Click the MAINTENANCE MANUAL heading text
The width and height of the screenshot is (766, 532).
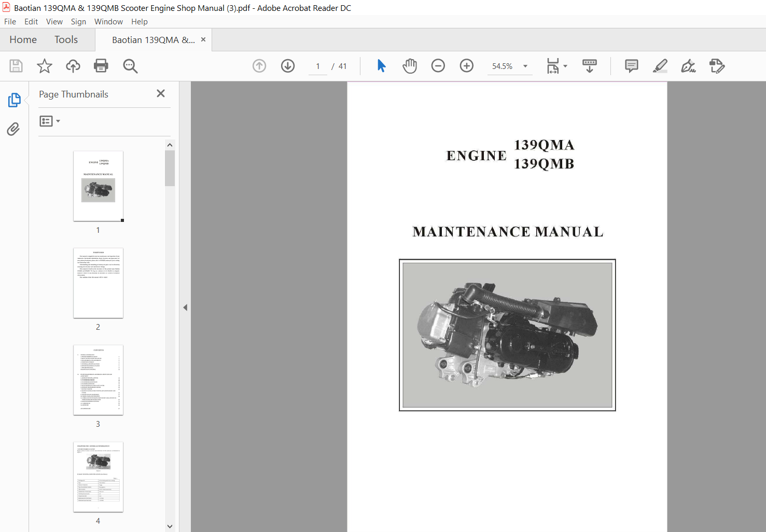(x=508, y=232)
